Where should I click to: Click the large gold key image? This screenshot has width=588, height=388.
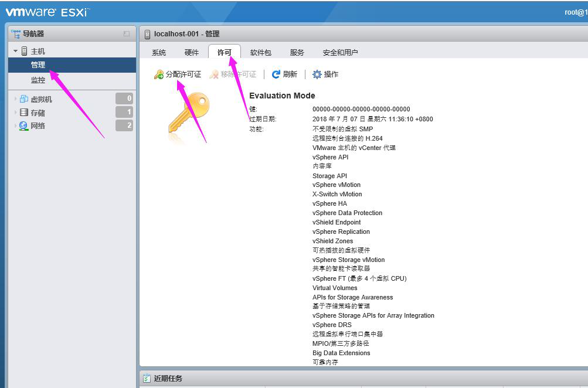point(188,114)
